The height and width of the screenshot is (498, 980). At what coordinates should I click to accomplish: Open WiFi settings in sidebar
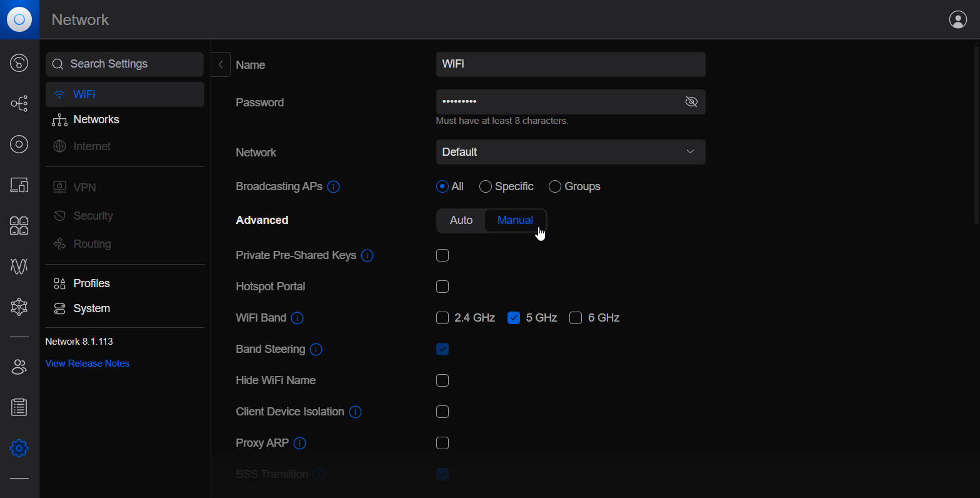pos(125,94)
